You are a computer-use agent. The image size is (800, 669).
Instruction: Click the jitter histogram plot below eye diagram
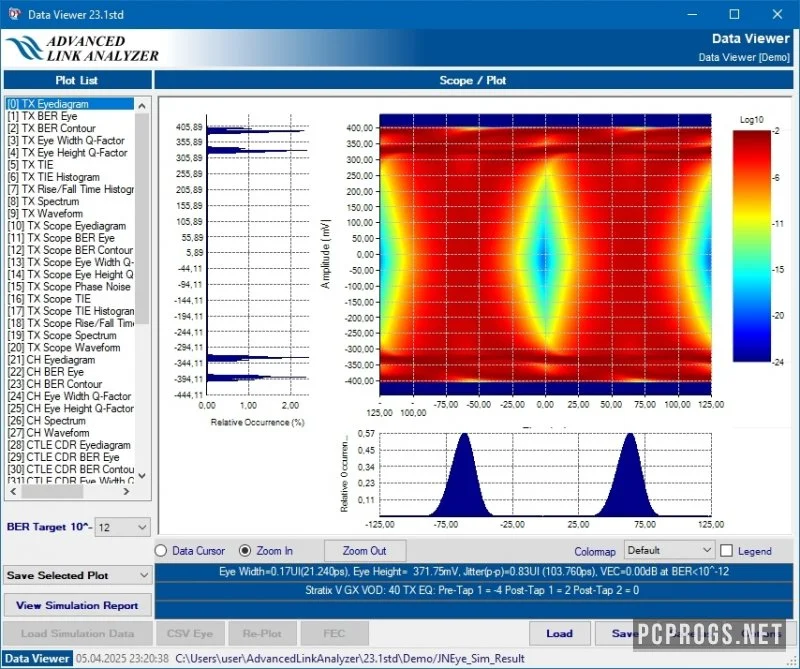[545, 475]
